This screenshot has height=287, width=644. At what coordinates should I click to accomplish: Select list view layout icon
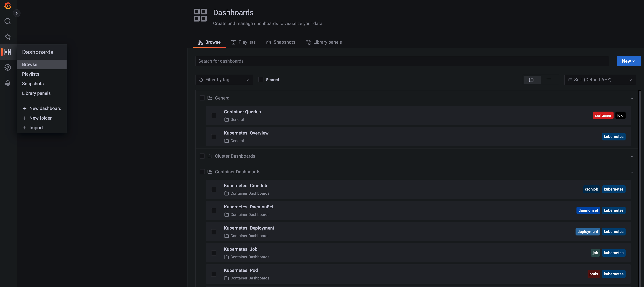pyautogui.click(x=548, y=80)
